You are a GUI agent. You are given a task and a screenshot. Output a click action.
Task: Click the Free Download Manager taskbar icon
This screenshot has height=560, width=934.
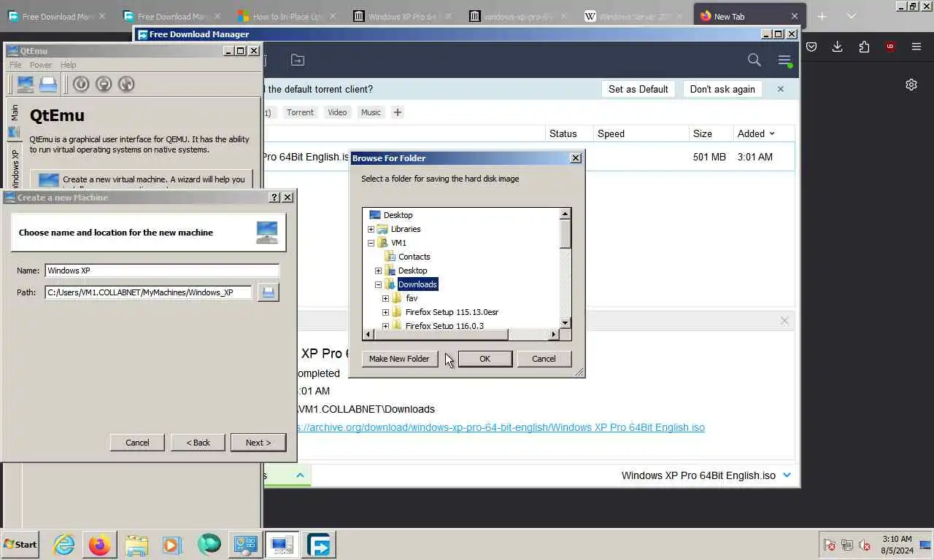319,545
